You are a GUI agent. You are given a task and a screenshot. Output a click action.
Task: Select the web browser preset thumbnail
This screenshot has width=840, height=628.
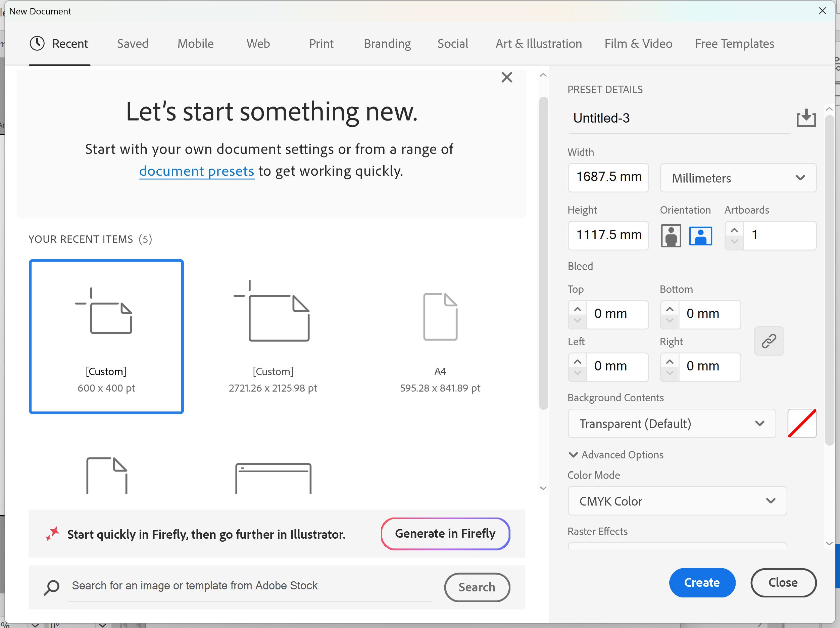[x=273, y=478]
